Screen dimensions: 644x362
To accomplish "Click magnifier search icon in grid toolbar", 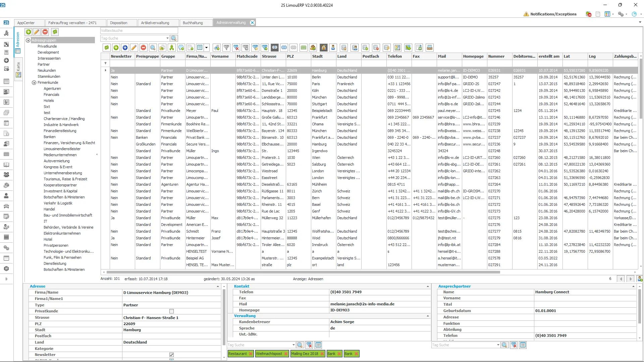I will (x=153, y=48).
